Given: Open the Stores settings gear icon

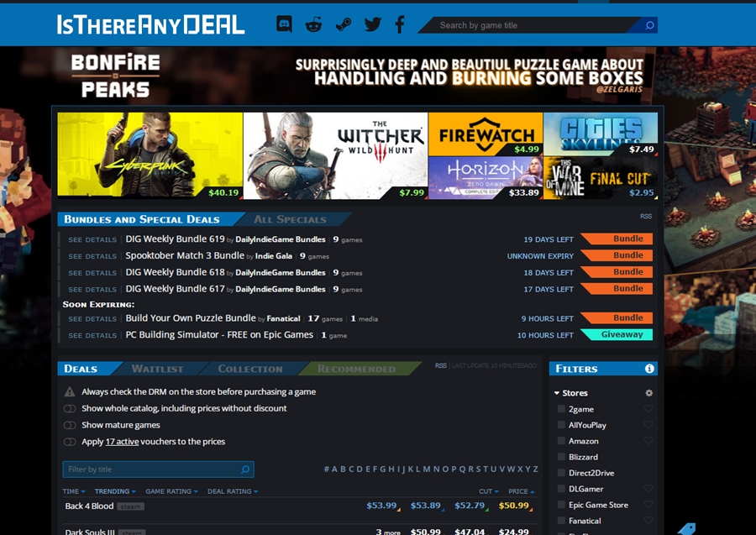Looking at the screenshot, I should (649, 393).
